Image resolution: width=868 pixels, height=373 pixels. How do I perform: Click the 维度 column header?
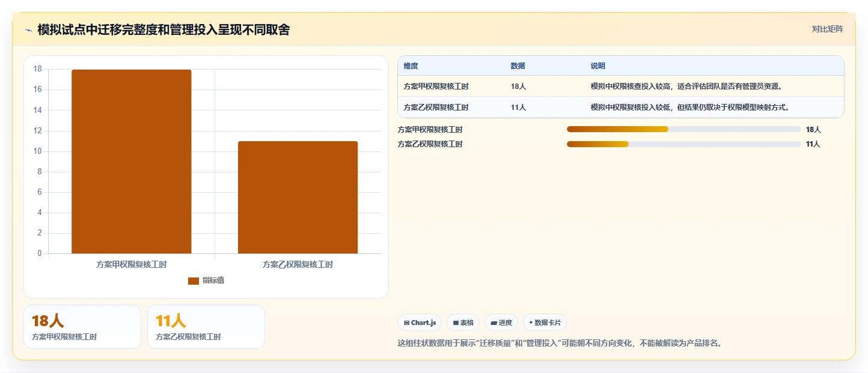[411, 66]
